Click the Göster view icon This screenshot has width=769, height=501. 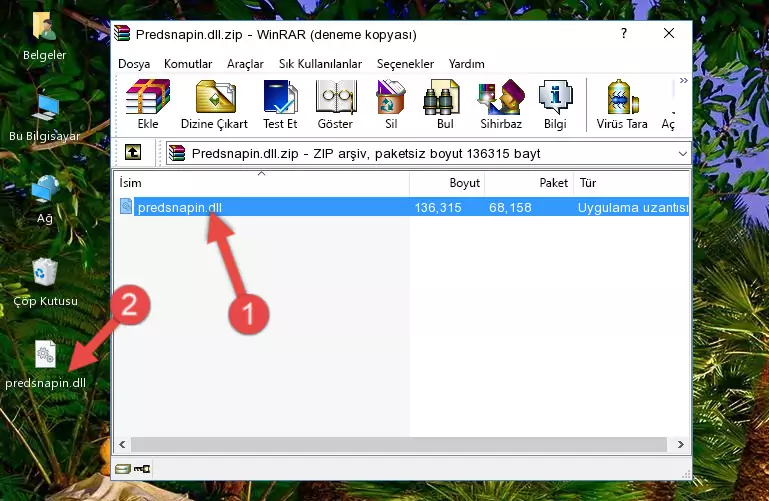(x=335, y=104)
